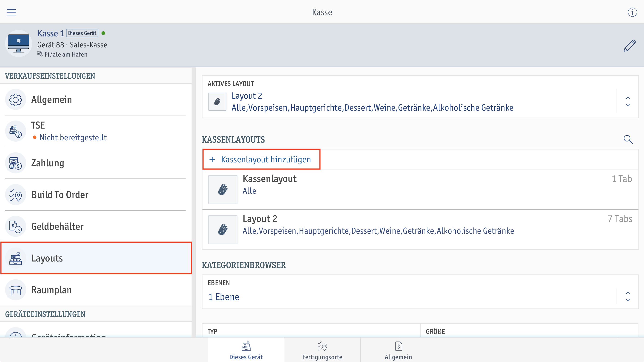Viewport: 644px width, 362px height.
Task: Open the Kassenlayout list entry
Action: pyautogui.click(x=420, y=190)
